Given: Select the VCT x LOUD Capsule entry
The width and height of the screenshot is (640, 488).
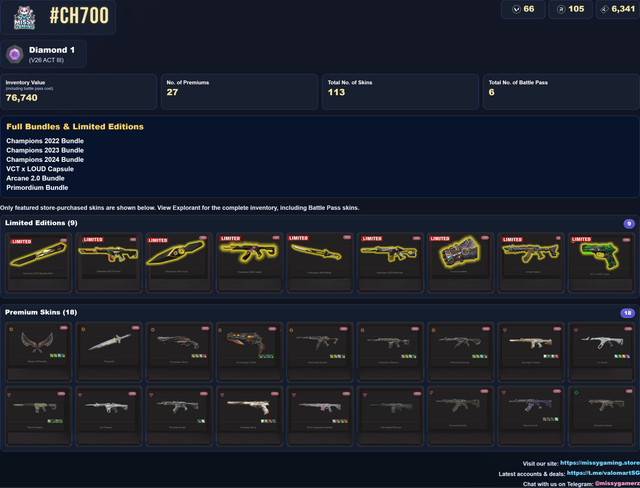Looking at the screenshot, I should coord(40,169).
